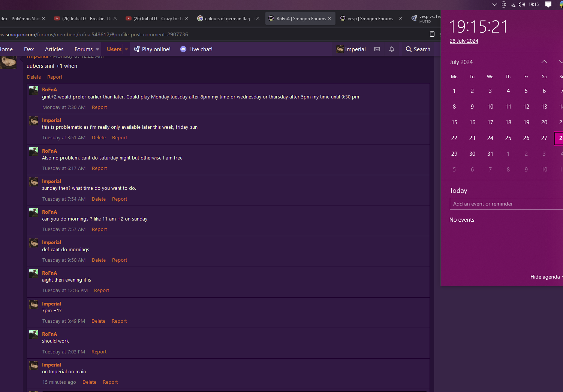The height and width of the screenshot is (392, 563).
Task: Close the Initial D Crazy for Love tab
Action: pos(187,18)
